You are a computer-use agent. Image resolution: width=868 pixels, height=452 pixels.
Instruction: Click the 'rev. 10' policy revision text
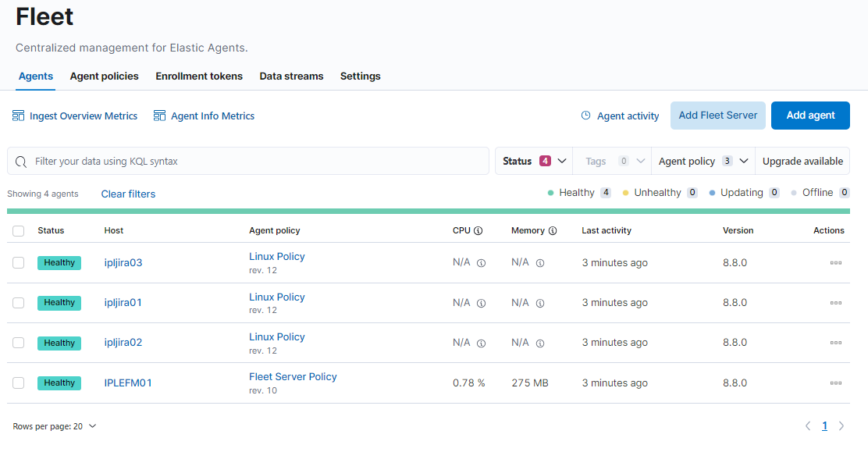tap(263, 390)
